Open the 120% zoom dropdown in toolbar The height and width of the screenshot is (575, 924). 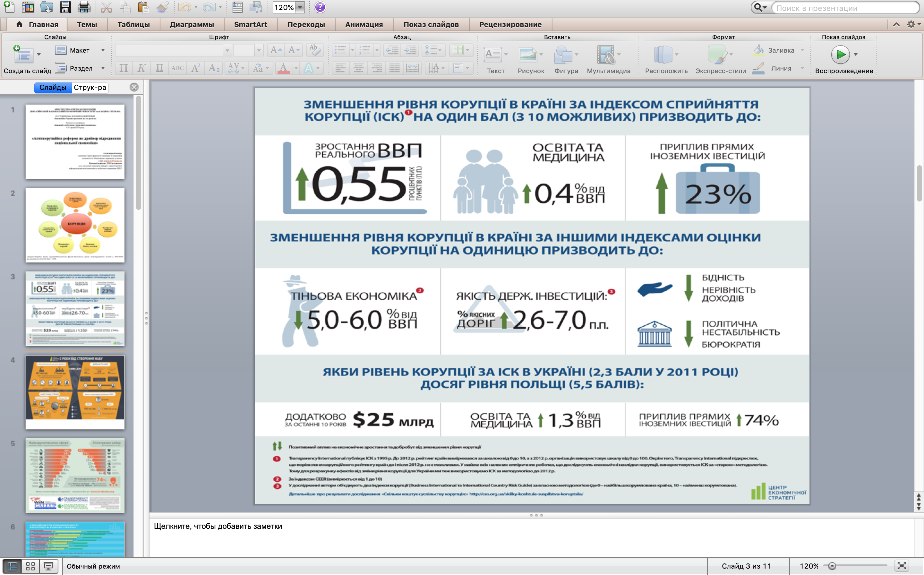pos(300,7)
